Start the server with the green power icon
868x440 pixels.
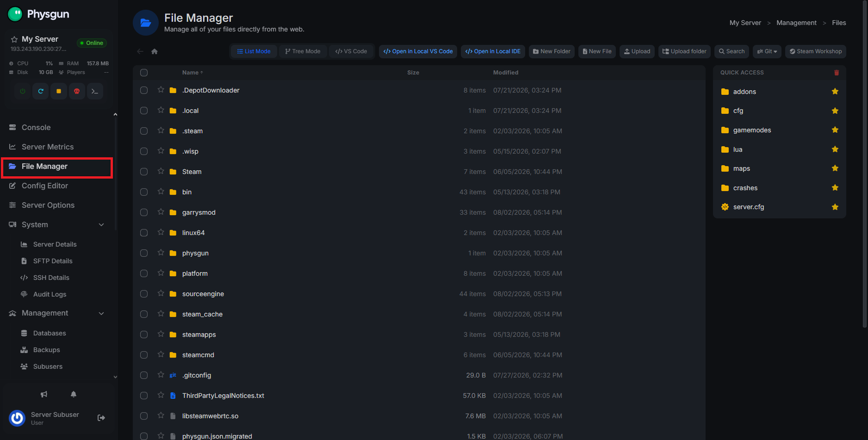tap(23, 91)
